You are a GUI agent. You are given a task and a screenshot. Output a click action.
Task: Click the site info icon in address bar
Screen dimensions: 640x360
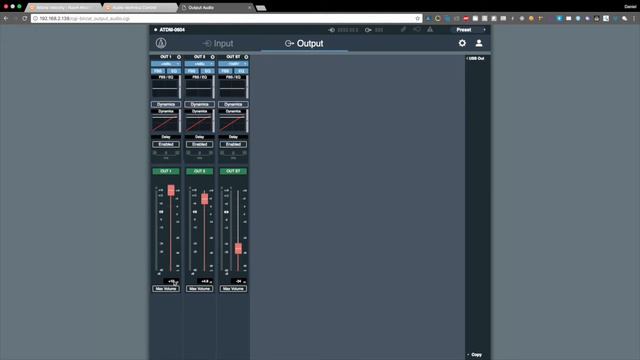pyautogui.click(x=35, y=18)
